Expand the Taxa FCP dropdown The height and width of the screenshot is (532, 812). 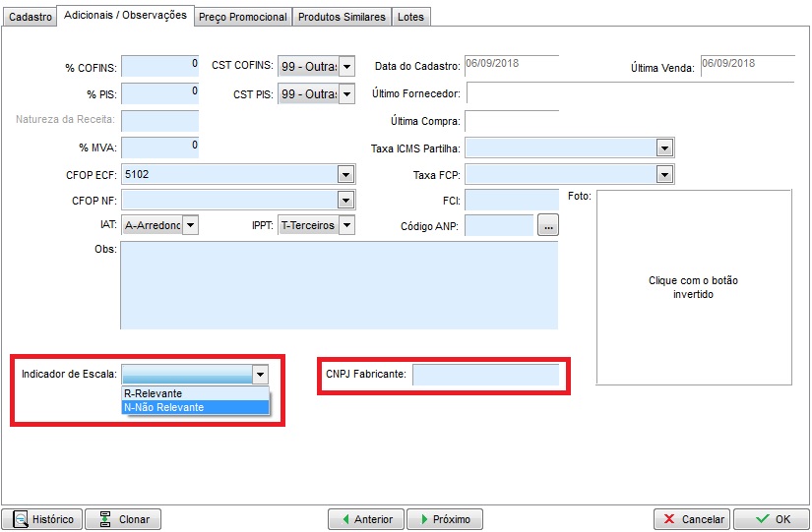click(x=665, y=174)
